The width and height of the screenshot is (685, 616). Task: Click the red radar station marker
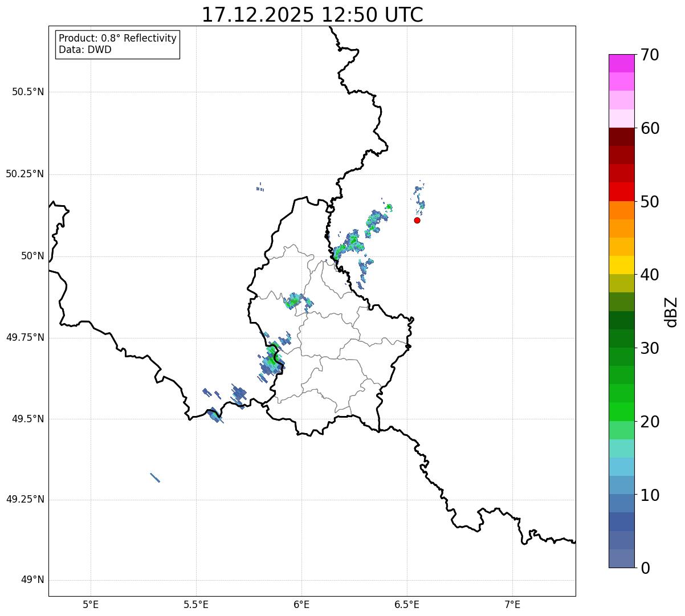[x=417, y=220]
